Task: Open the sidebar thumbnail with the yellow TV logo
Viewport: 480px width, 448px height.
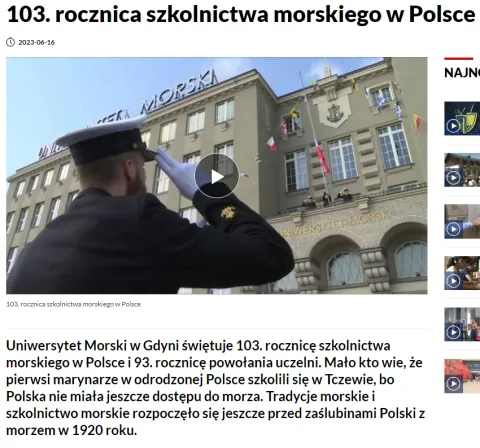Action: tap(462, 118)
